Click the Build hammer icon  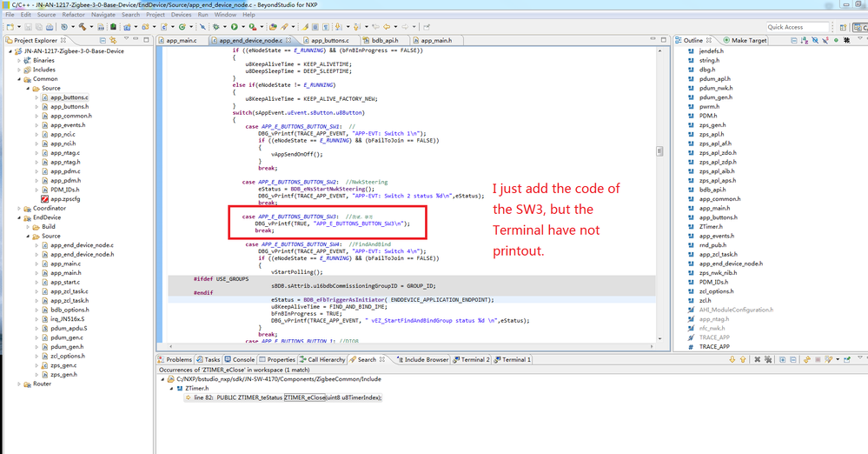pos(83,27)
